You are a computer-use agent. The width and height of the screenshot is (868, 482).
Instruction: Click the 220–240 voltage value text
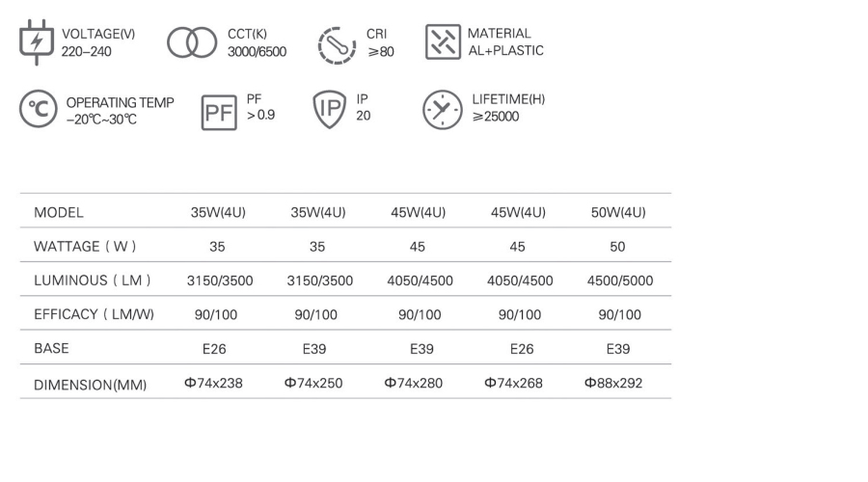click(x=87, y=51)
